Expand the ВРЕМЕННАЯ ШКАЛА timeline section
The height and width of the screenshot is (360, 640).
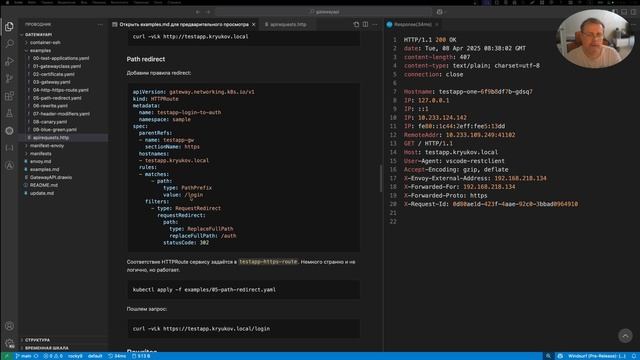point(47,348)
